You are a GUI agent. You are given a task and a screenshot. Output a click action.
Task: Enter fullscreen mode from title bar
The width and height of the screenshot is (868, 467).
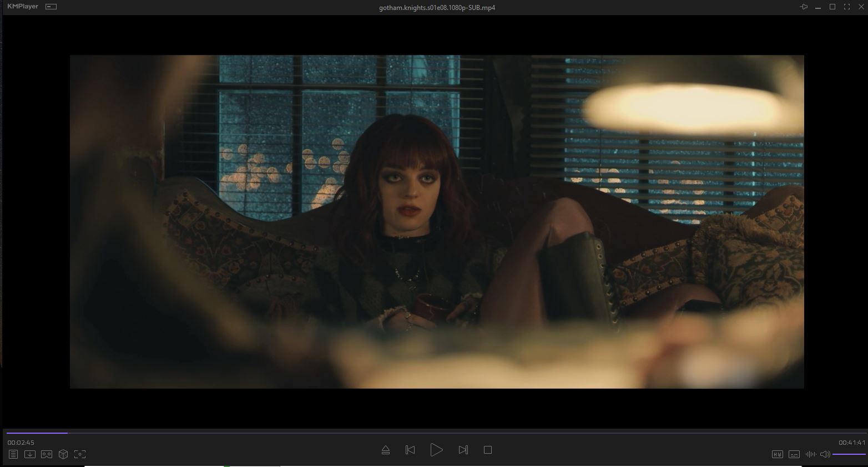click(847, 7)
